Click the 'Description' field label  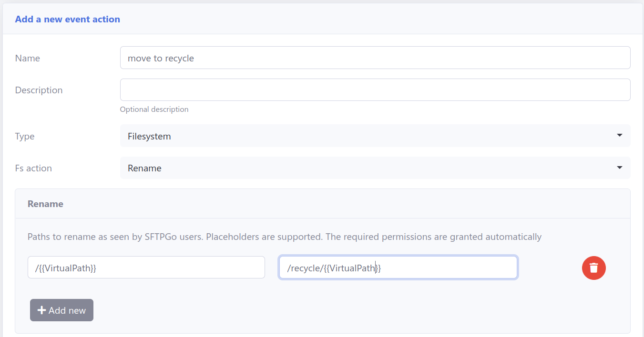click(39, 90)
